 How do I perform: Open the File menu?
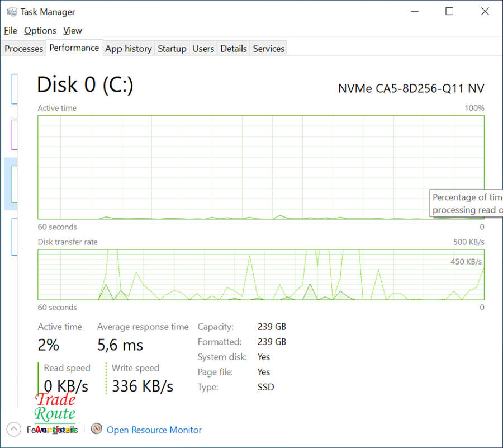coord(11,31)
